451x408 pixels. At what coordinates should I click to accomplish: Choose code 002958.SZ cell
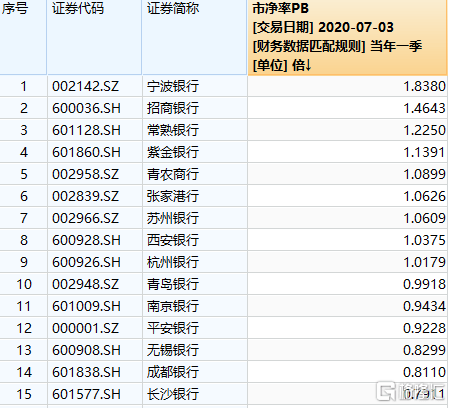pos(94,174)
